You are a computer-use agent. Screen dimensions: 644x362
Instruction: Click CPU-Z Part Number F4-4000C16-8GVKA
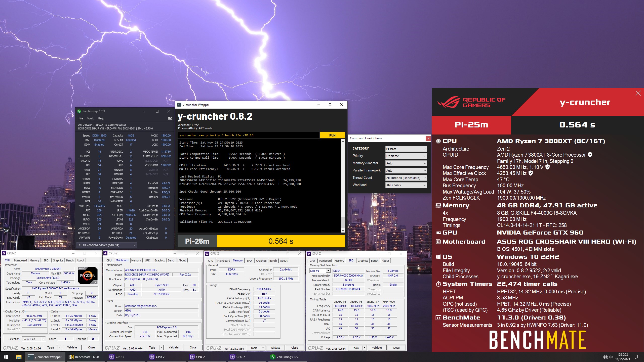click(348, 289)
